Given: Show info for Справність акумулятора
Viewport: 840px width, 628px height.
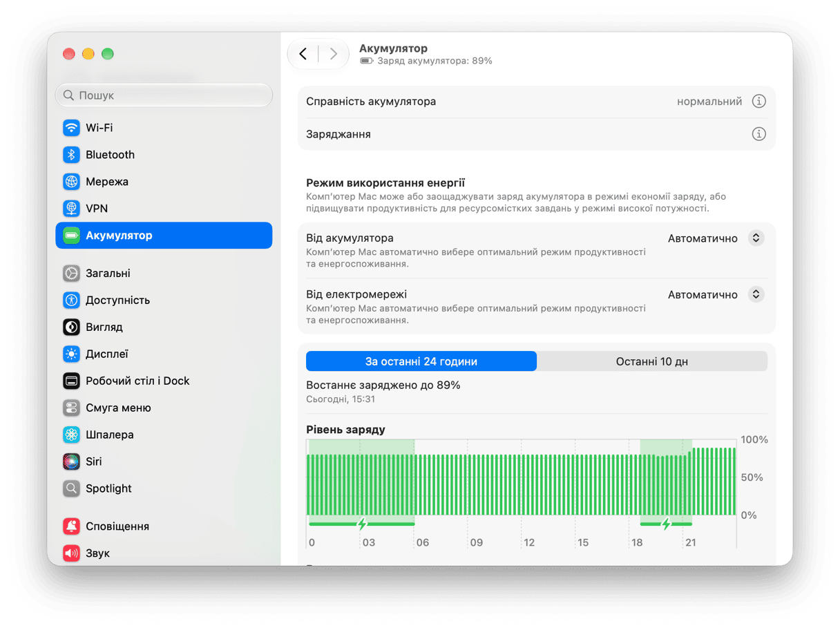Looking at the screenshot, I should click(758, 102).
